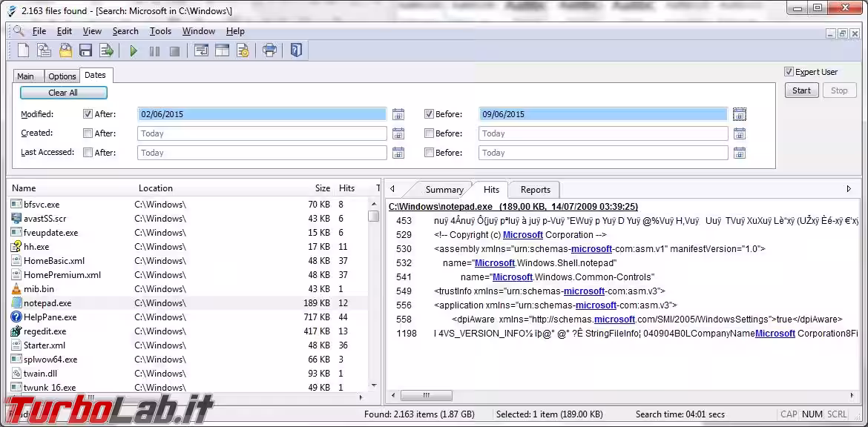Click the Start button on the right
Image resolution: width=868 pixels, height=427 pixels.
click(801, 90)
